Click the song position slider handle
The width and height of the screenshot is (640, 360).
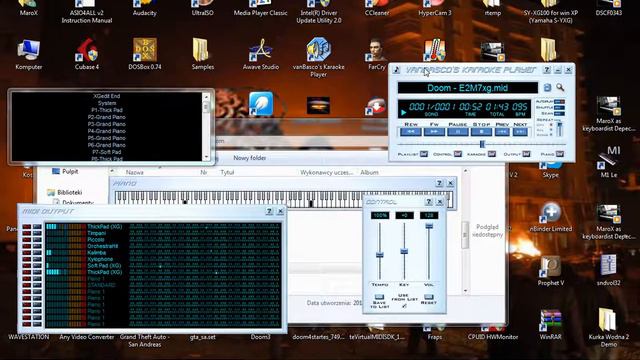[x=482, y=144]
